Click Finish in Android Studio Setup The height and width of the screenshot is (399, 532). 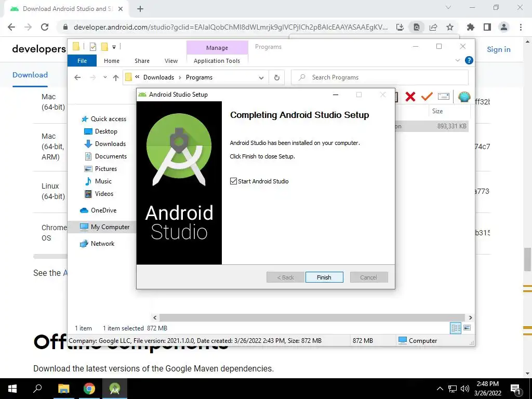coord(324,277)
